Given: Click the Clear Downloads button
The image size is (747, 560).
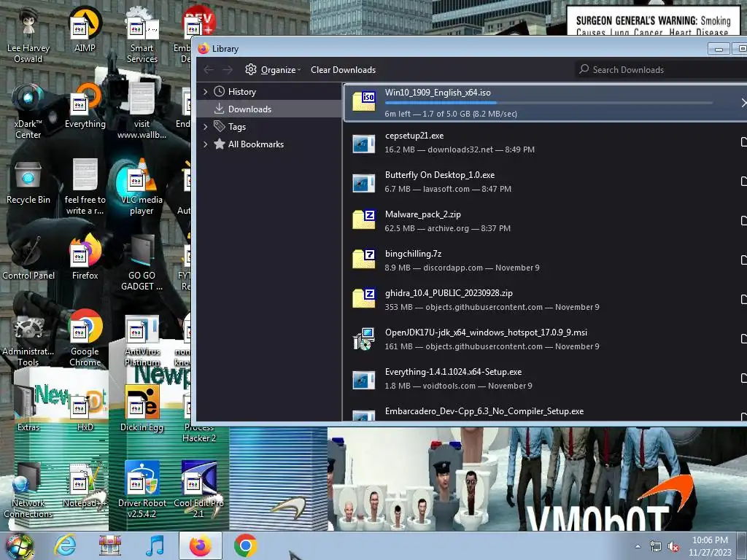Looking at the screenshot, I should (x=343, y=69).
